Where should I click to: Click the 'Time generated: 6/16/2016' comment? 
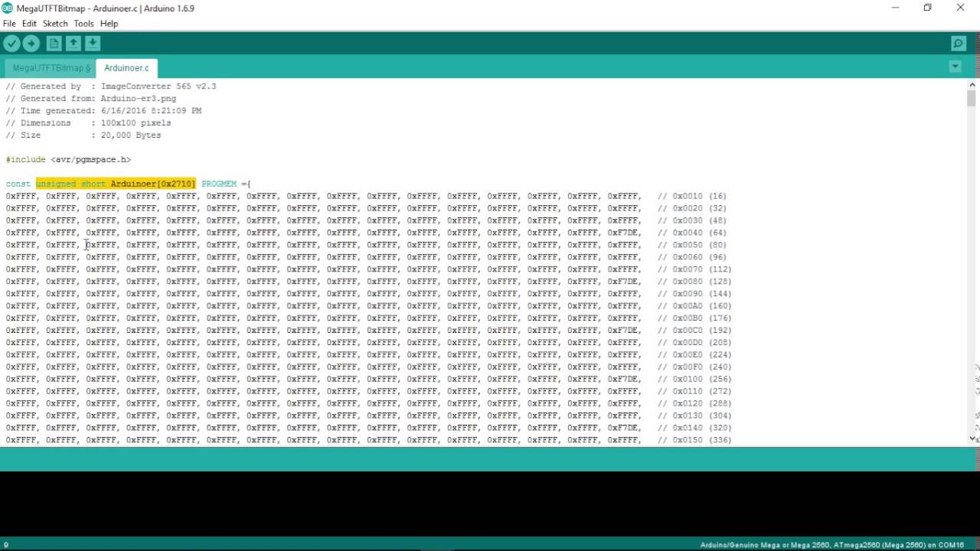103,111
